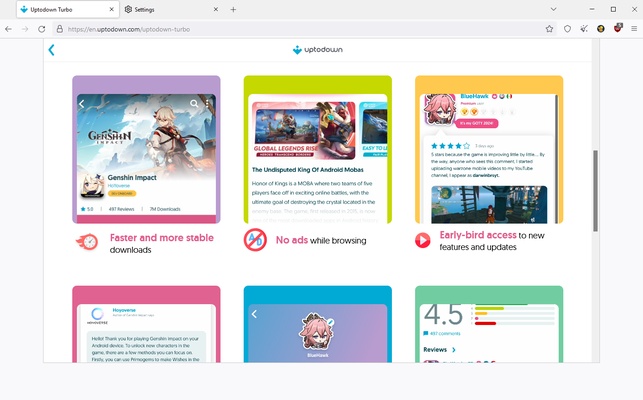The width and height of the screenshot is (643, 400).
Task: Click the back arrow in the blue profile card
Action: point(254,314)
